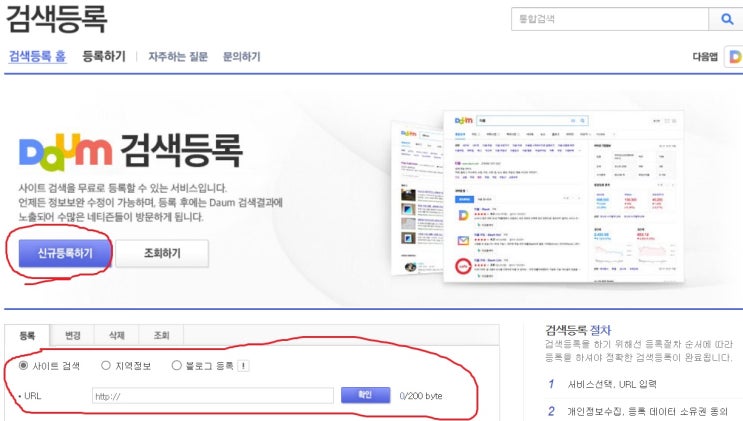Image resolution: width=743 pixels, height=421 pixels.
Task: Click step 2 개인정보수집 text
Action: click(x=647, y=411)
